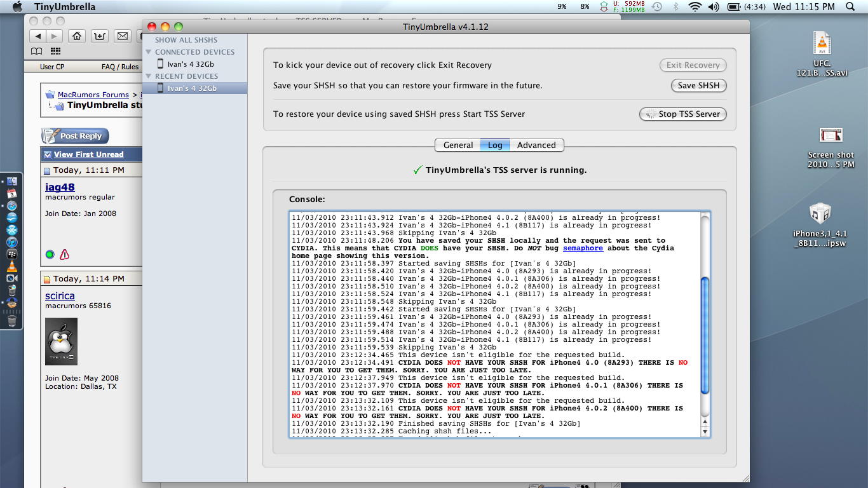Open Finder from the Dock
The image size is (868, 488).
pyautogui.click(x=12, y=182)
